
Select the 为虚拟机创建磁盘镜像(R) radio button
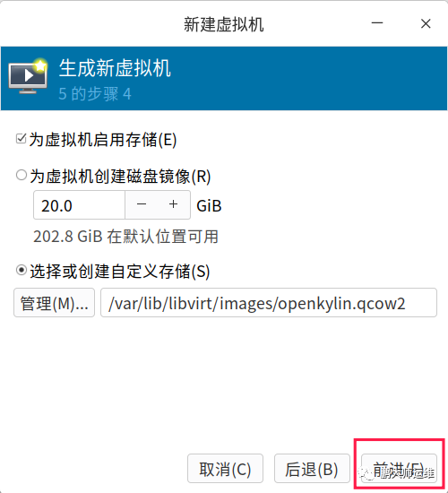coord(22,175)
